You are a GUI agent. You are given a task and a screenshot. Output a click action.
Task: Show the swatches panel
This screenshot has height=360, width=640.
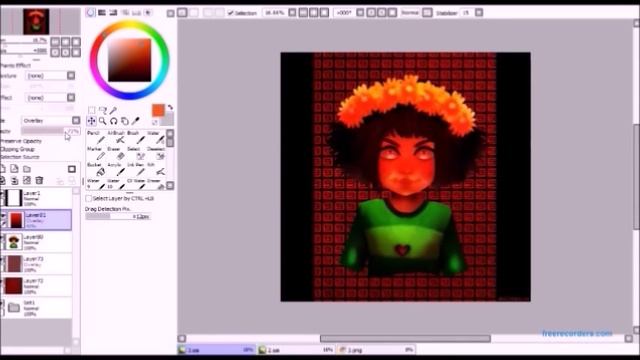click(137, 13)
